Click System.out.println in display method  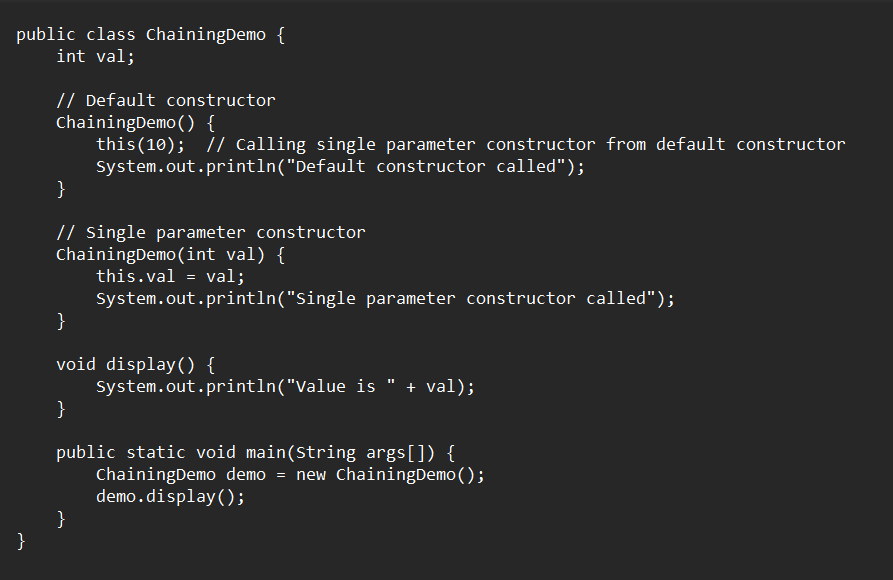pos(186,386)
